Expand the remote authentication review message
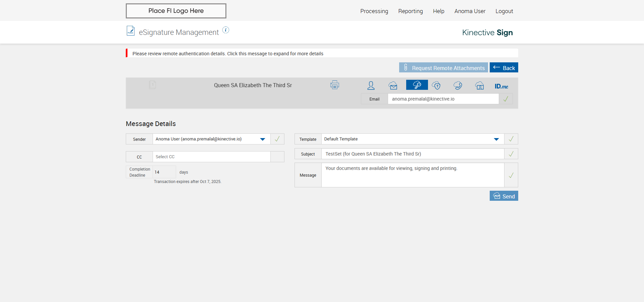Viewport: 644px width, 302px height. point(228,54)
